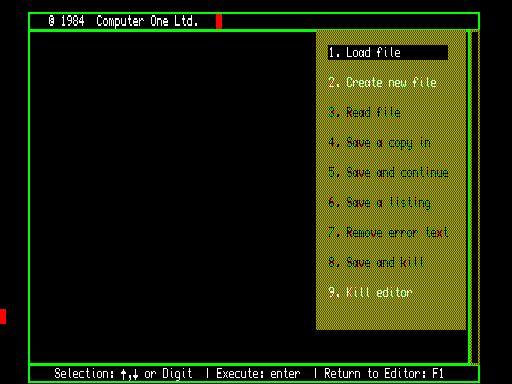The image size is (512, 384).
Task: Select the "1. Load file" menu entry
Action: tap(388, 53)
